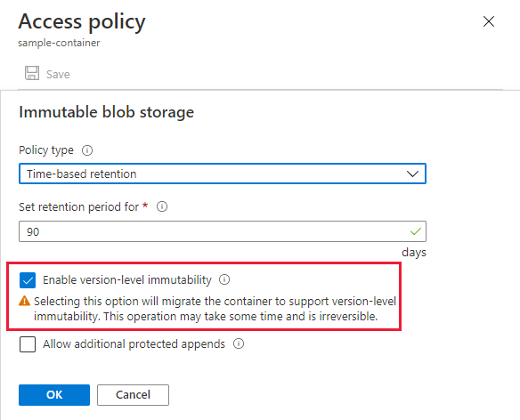Open the Policy type info tooltip icon

click(x=87, y=150)
